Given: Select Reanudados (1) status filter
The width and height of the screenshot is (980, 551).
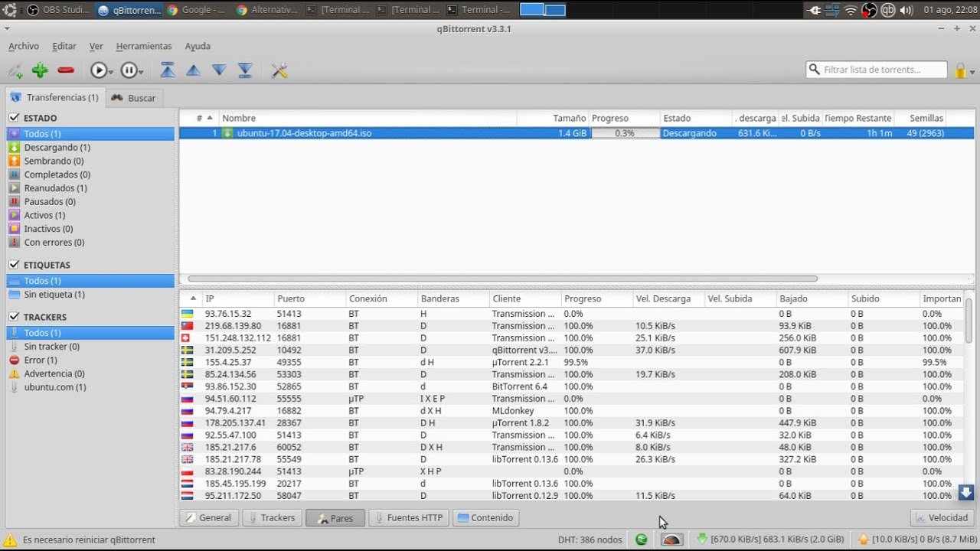Looking at the screenshot, I should [90, 187].
